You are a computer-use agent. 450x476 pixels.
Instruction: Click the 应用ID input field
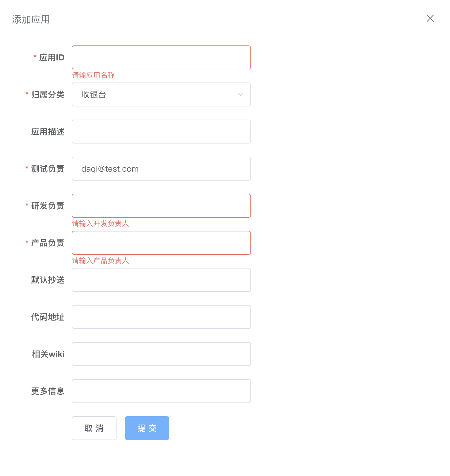click(x=161, y=57)
